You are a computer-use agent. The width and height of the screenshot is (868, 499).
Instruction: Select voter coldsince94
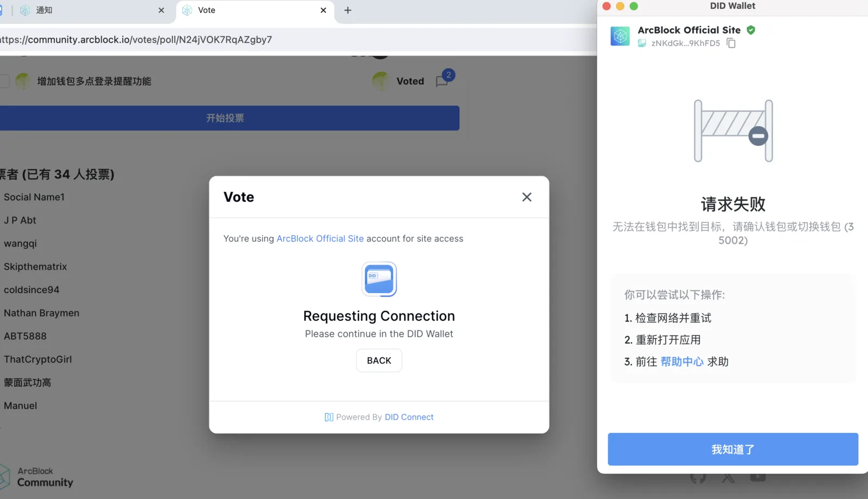click(31, 290)
